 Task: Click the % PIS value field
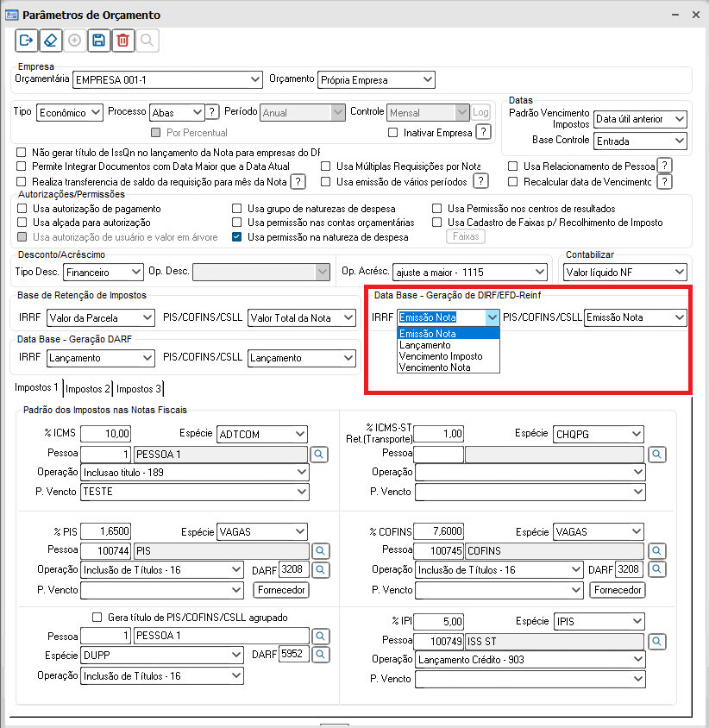coord(105,530)
